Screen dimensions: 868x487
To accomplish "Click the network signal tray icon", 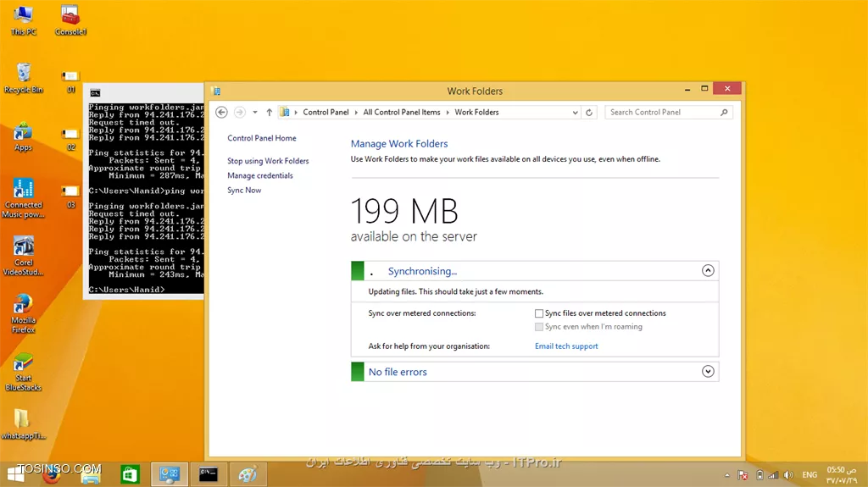I will pos(773,475).
